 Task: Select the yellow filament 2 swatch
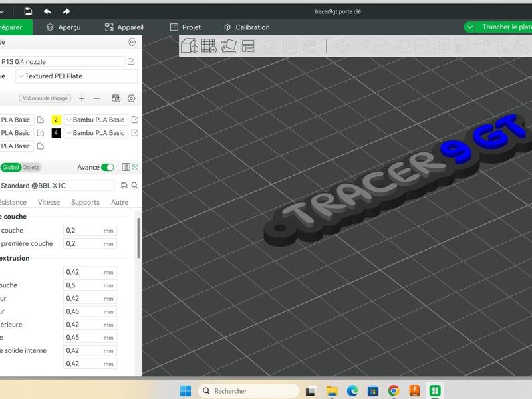click(x=56, y=120)
